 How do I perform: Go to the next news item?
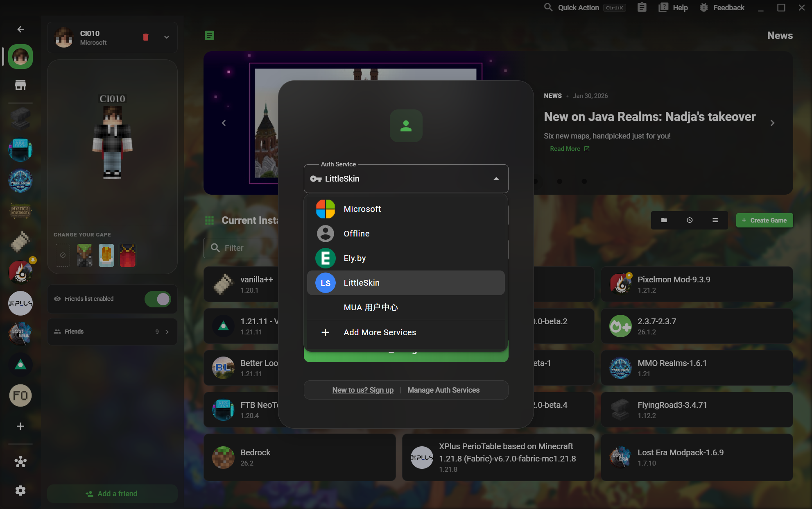pos(772,123)
